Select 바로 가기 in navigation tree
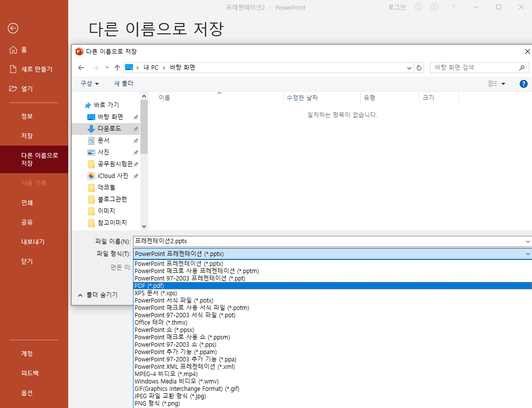 [x=102, y=105]
